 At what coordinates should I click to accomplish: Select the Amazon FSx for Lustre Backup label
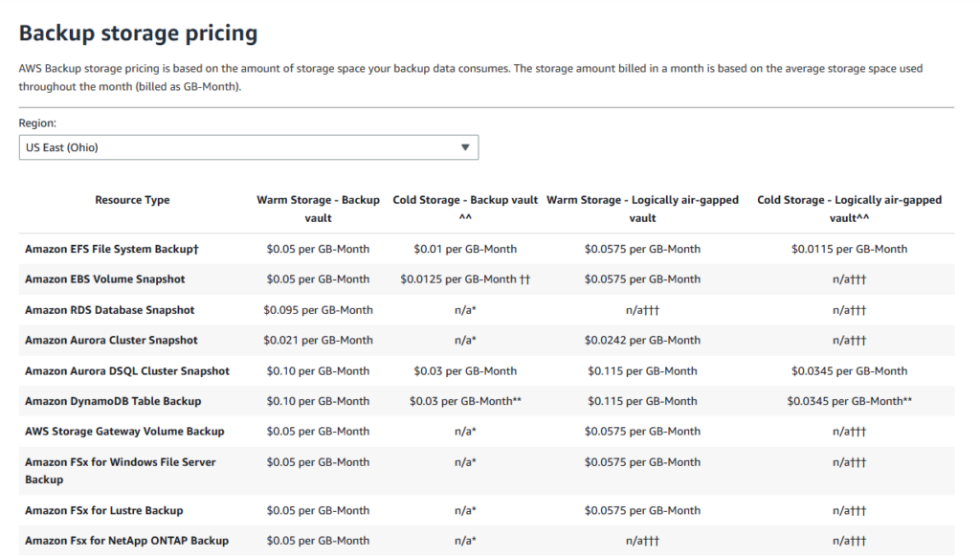[103, 511]
